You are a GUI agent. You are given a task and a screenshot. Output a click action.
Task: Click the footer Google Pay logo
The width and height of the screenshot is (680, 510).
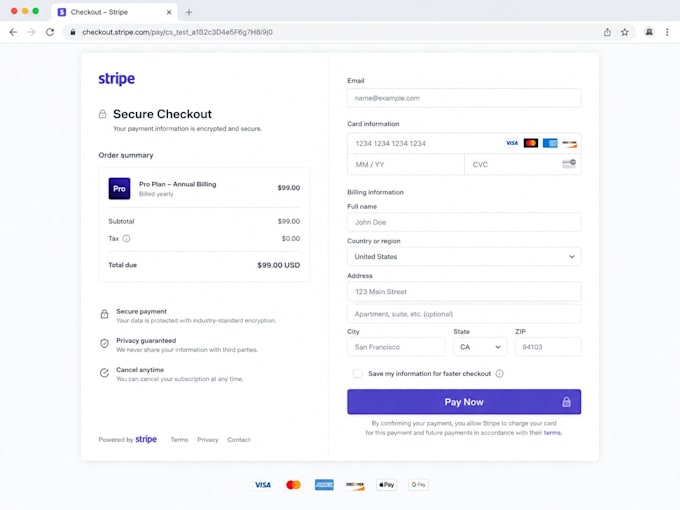pos(418,485)
